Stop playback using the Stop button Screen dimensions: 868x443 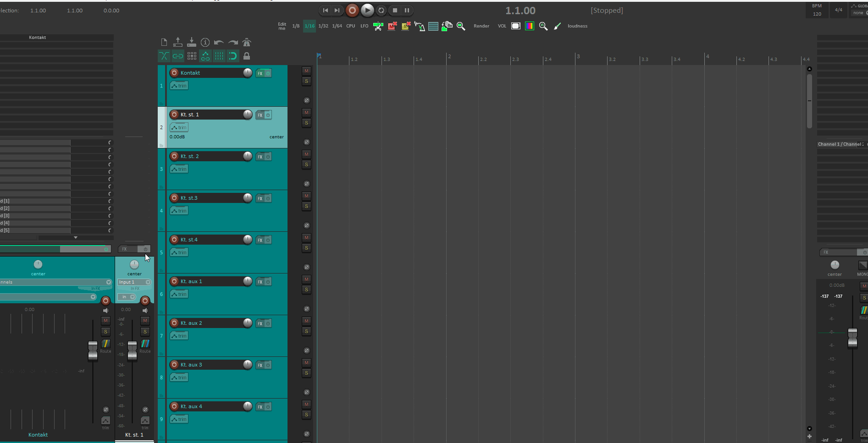(x=395, y=10)
